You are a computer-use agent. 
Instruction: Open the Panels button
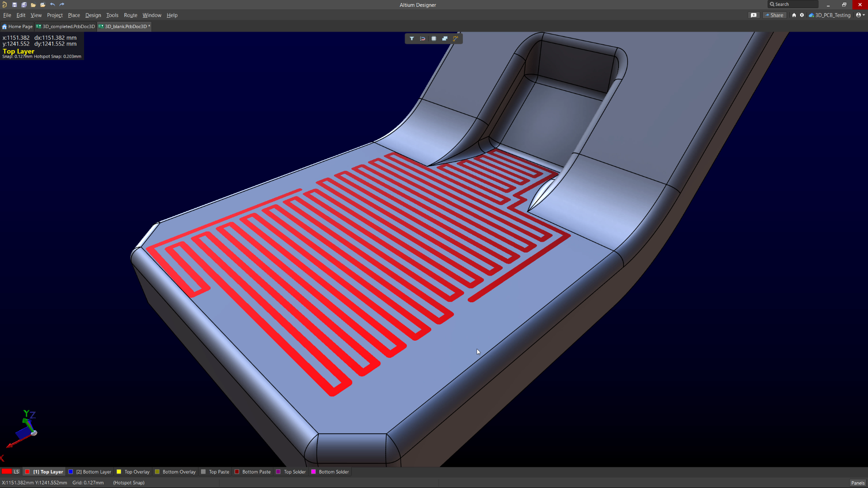[x=857, y=483]
